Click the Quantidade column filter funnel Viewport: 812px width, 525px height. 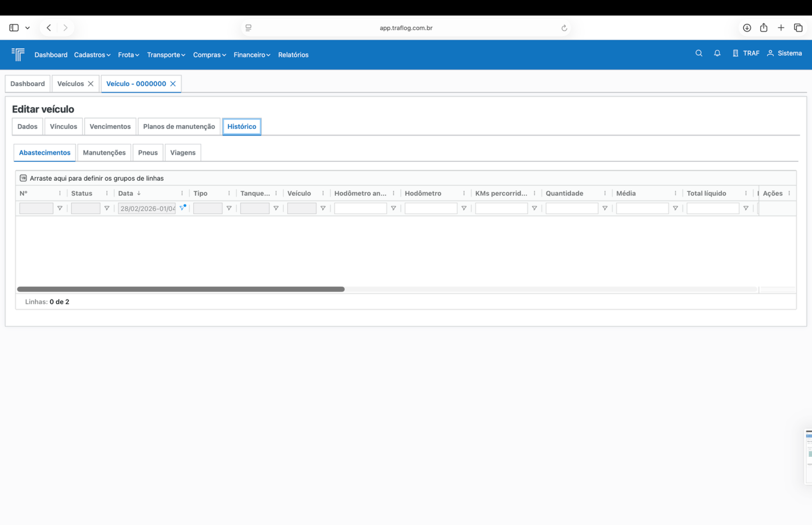tap(605, 208)
